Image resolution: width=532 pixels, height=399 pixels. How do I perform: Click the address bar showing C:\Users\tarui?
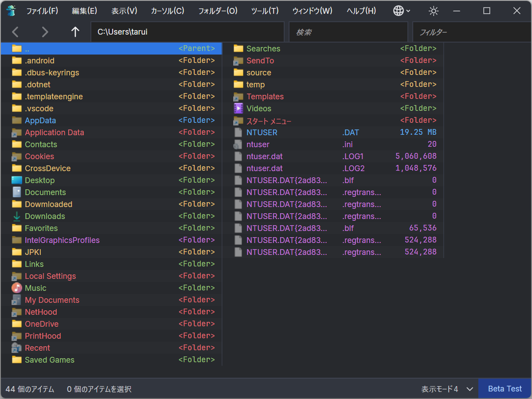[x=188, y=31]
